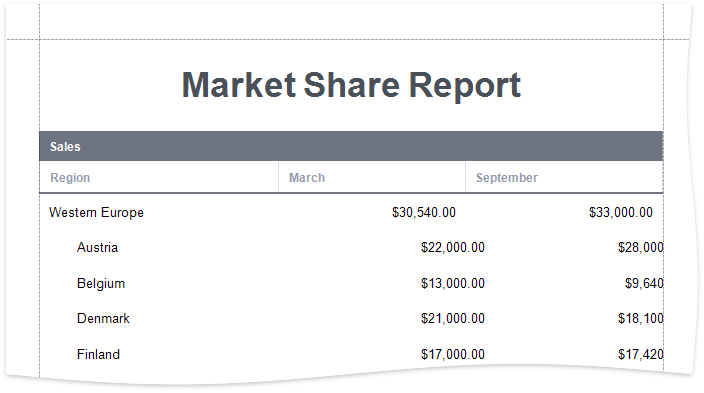Image resolution: width=704 pixels, height=393 pixels.
Task: Select the Finland row label
Action: 98,354
